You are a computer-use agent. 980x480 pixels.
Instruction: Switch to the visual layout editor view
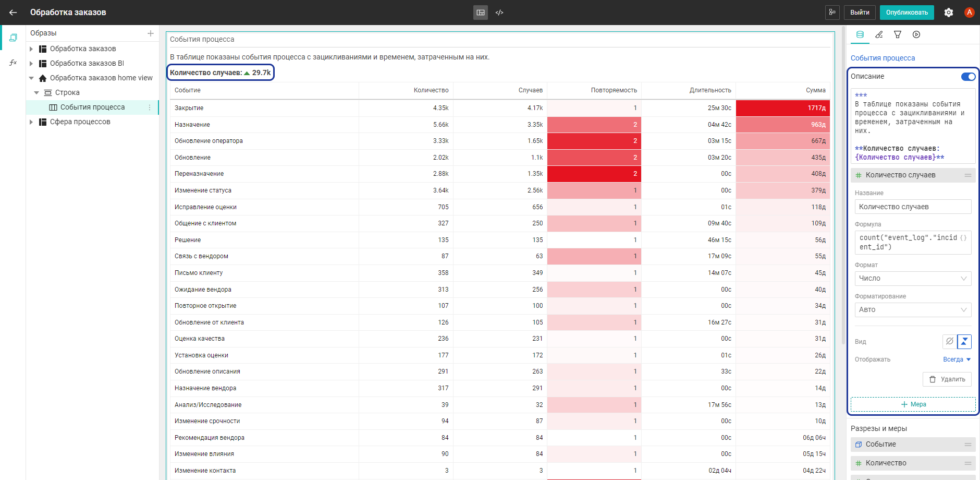click(x=481, y=13)
